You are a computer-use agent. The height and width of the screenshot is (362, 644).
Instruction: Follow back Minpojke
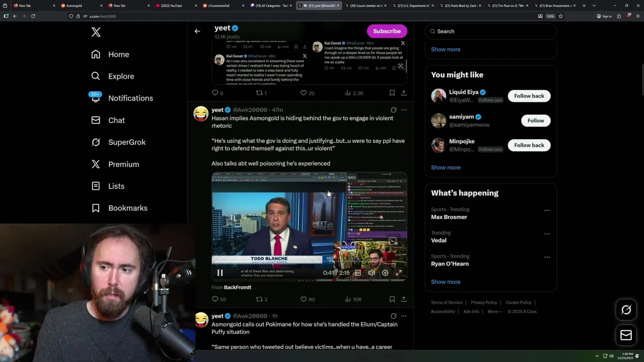(x=529, y=145)
